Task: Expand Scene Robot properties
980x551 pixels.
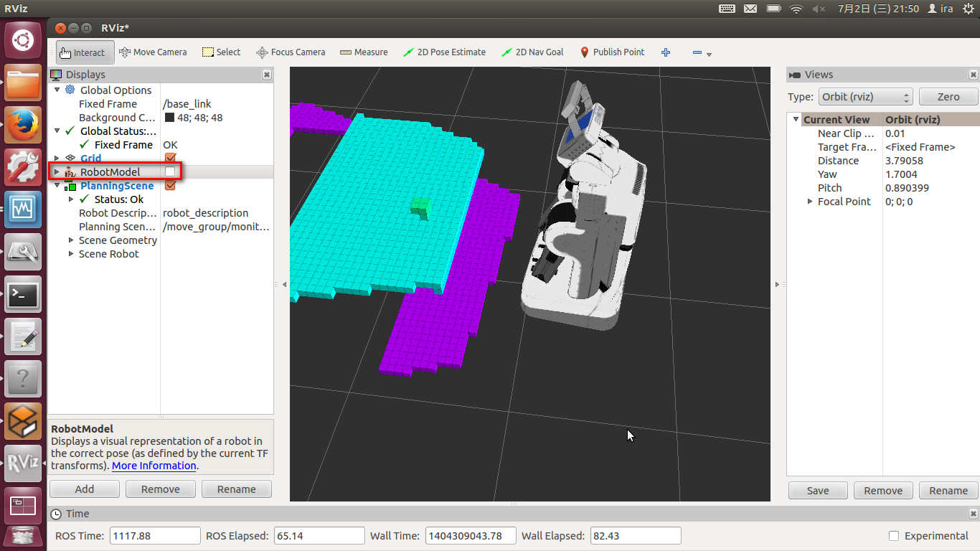Action: (71, 254)
